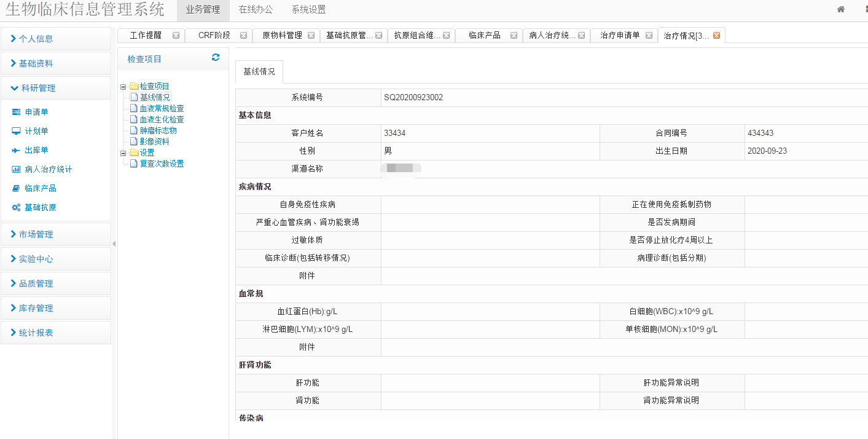Close the 治疗申请单 tab
This screenshot has width=868, height=439.
pos(649,36)
